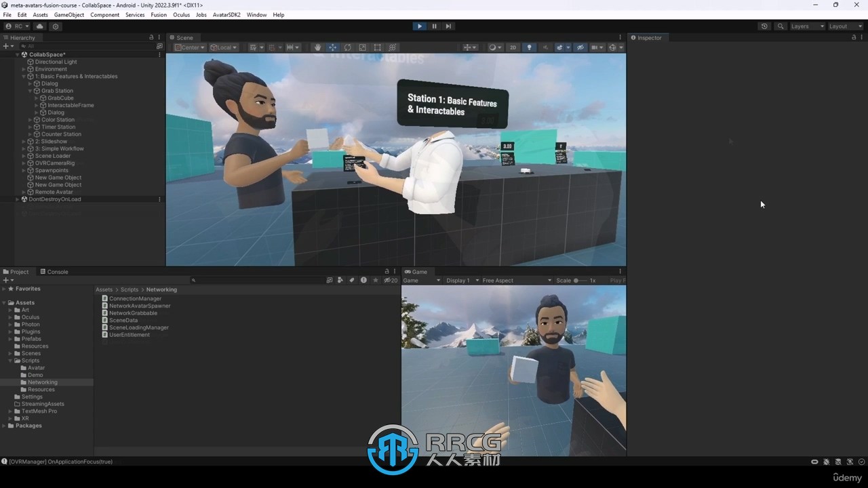Viewport: 868px width, 488px height.
Task: Select the Rotate tool in Scene toolbar
Action: (x=347, y=47)
